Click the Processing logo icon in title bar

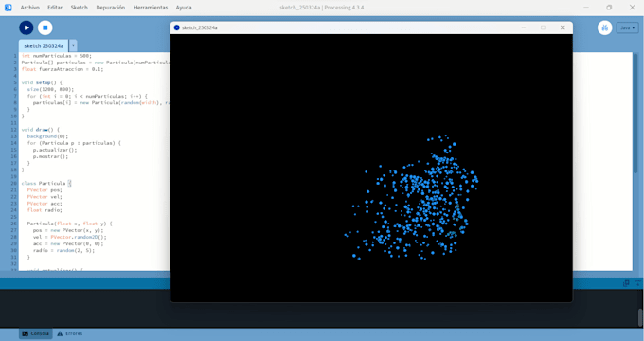9,8
